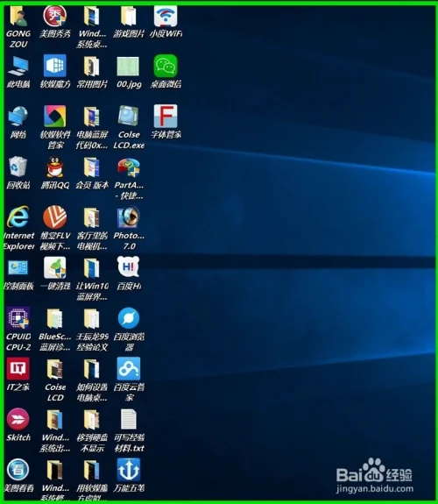Select the 万能五笔 anchor icon
The width and height of the screenshot is (438, 504).
pos(129,470)
